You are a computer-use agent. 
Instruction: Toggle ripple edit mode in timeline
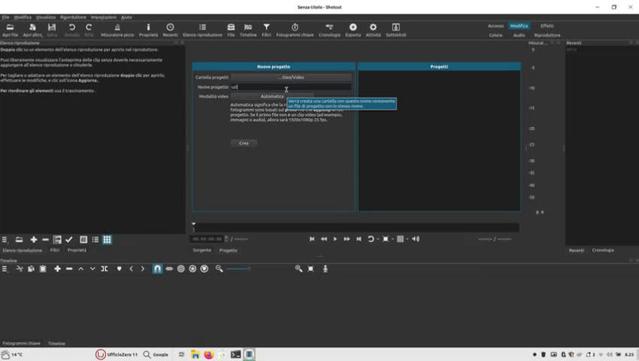(181, 269)
